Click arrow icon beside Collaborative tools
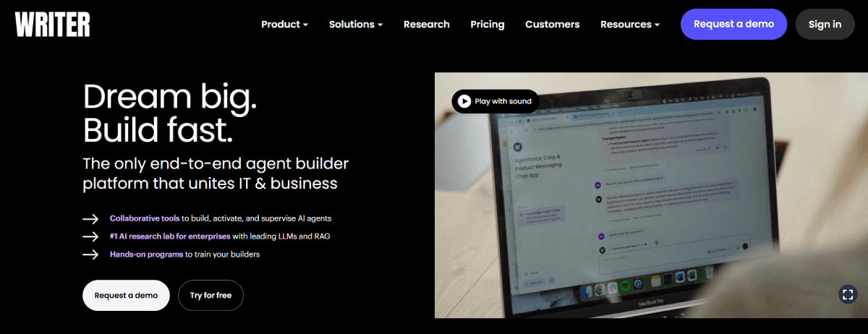Image resolution: width=868 pixels, height=334 pixels. (x=90, y=218)
